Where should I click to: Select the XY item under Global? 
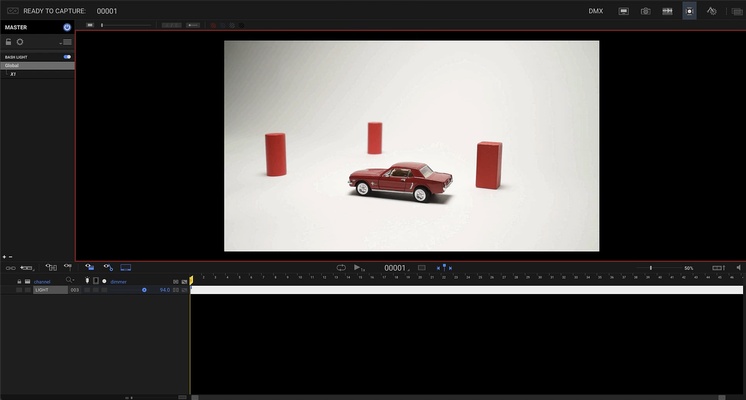tap(13, 74)
